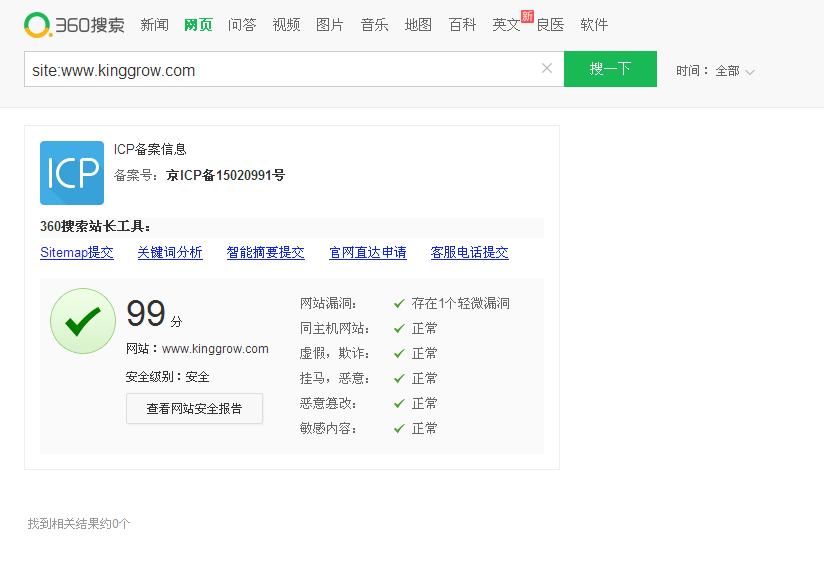Open the 智能摘要提交 link
Image resolution: width=824 pixels, height=567 pixels.
[265, 252]
